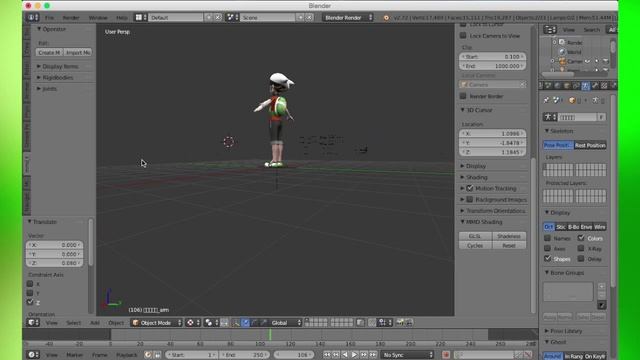Open the timeline Marker menu
Viewport: 640px width, 360px height.
click(x=74, y=355)
